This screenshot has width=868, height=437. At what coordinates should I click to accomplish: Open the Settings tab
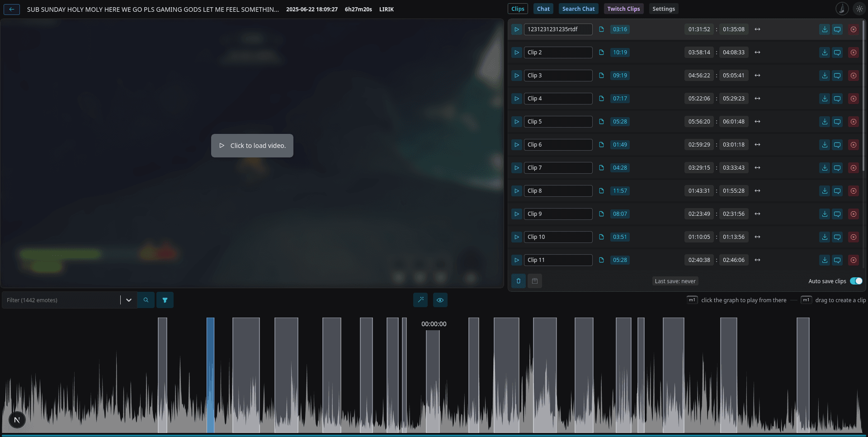664,9
